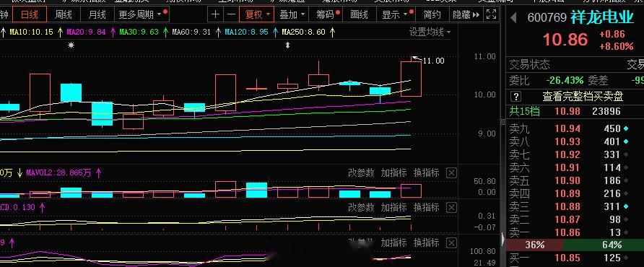This screenshot has height=267, width=644.
Task: Click the 卖九 price 10.94
Action: (567, 128)
